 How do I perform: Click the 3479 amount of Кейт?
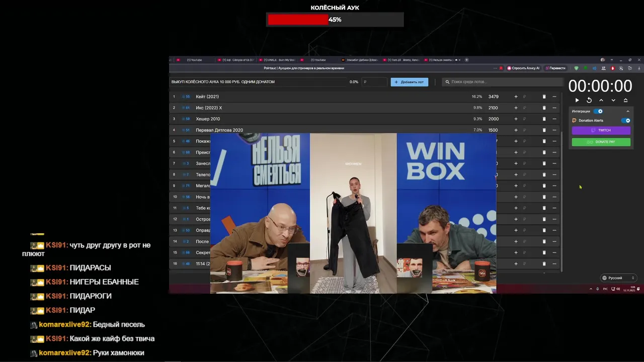click(x=493, y=97)
